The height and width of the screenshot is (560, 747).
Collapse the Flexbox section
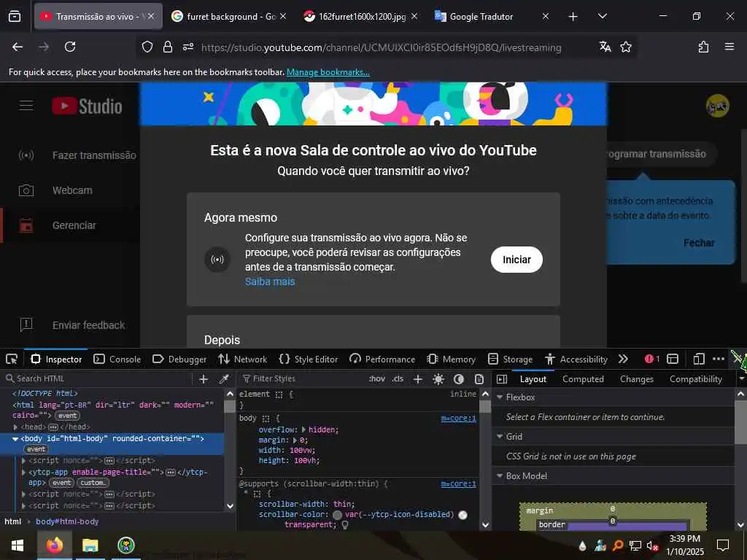tap(500, 397)
